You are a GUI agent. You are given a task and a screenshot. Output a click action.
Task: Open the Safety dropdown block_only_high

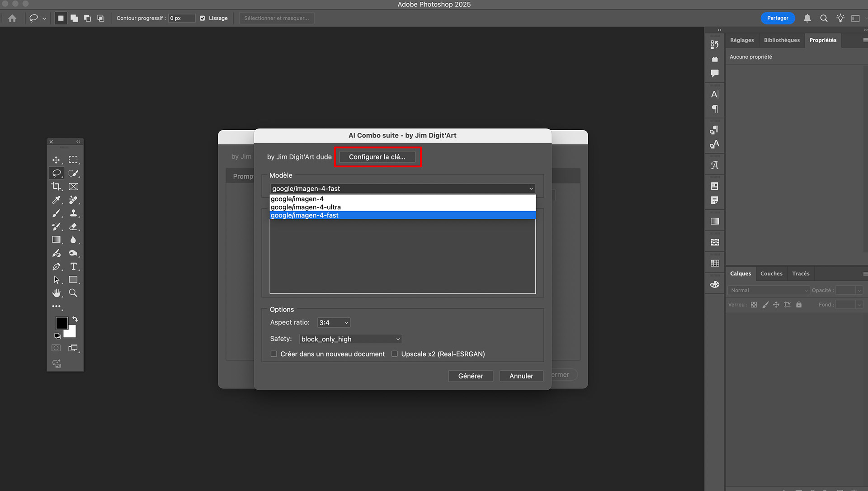coord(350,339)
